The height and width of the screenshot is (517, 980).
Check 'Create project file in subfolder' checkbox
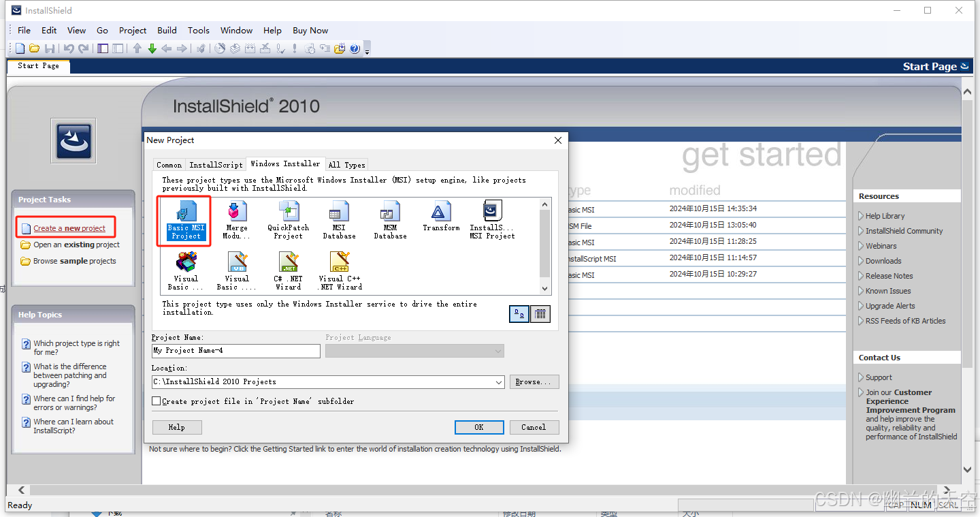(157, 401)
